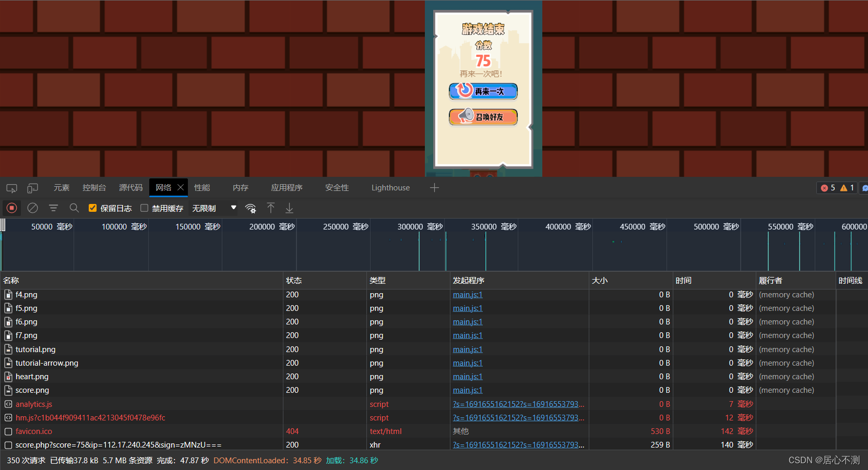Screen dimensions: 868x470
Task: Click the 召唤好友 button
Action: click(x=483, y=117)
